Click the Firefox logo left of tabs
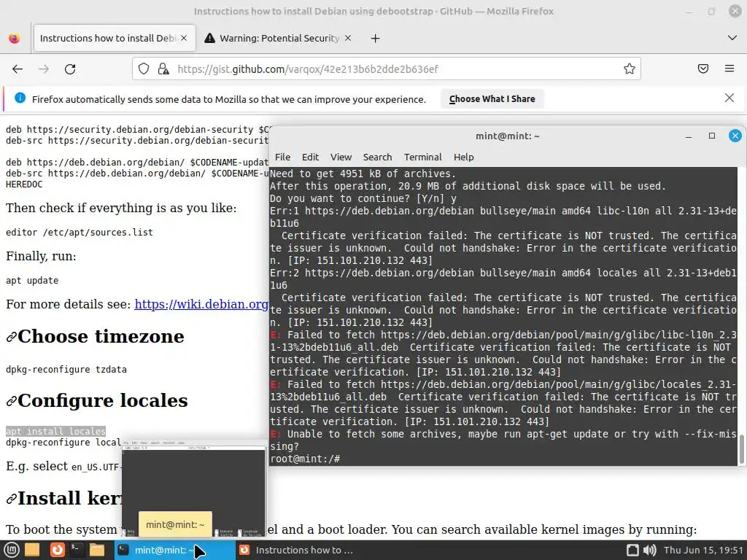 point(15,38)
